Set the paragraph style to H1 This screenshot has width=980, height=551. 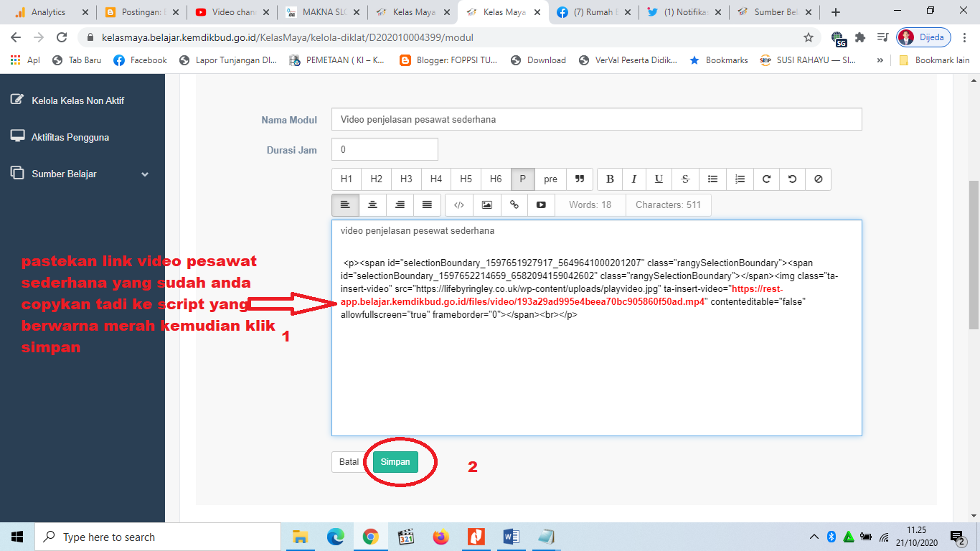(347, 179)
